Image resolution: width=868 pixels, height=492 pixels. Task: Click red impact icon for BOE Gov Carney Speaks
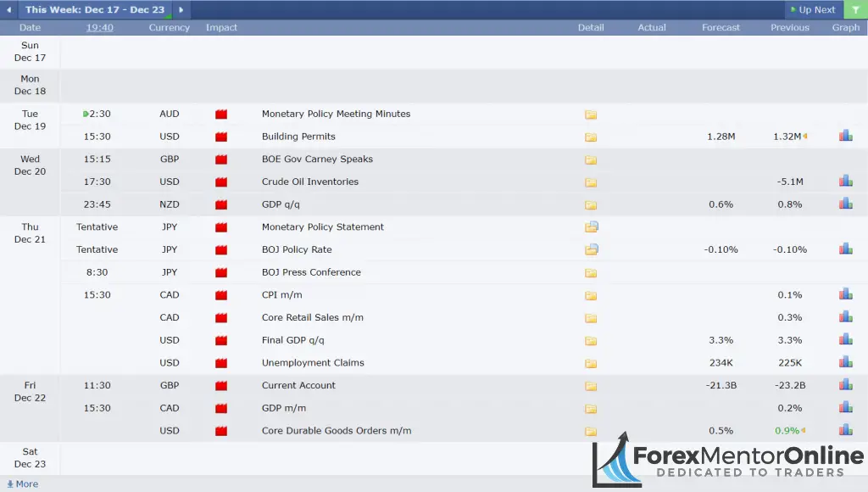[x=221, y=159]
